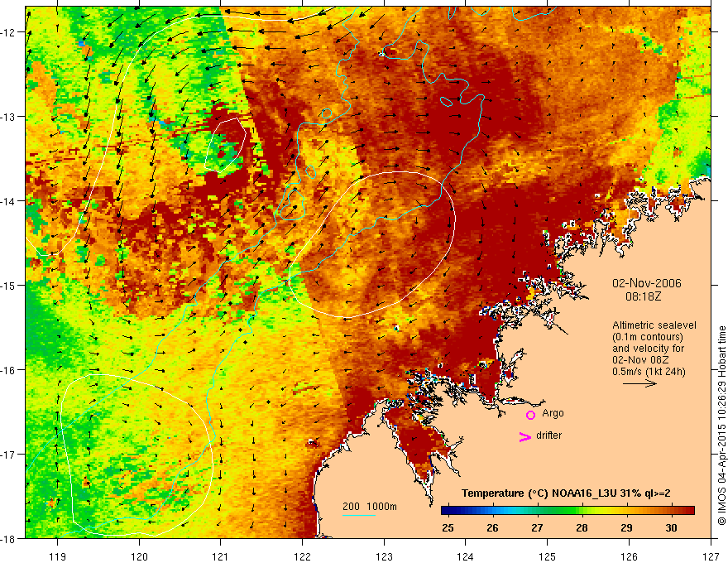The width and height of the screenshot is (728, 563).
Task: Click colorbar value 27
Action: [537, 527]
